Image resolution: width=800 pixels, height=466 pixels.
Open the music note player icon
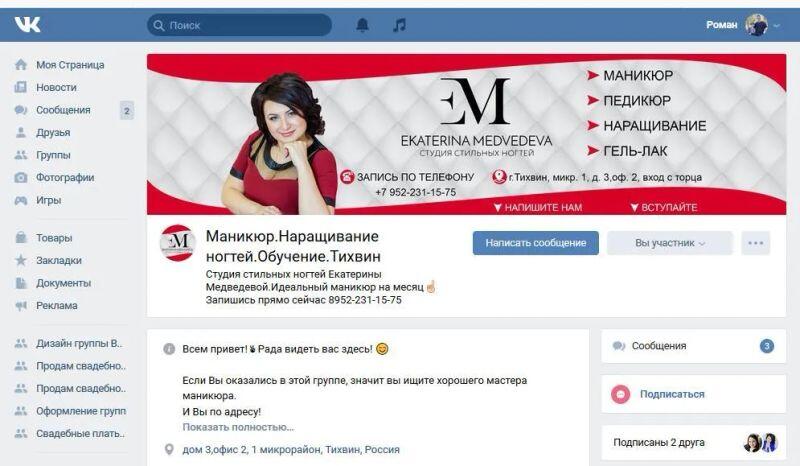pyautogui.click(x=399, y=24)
